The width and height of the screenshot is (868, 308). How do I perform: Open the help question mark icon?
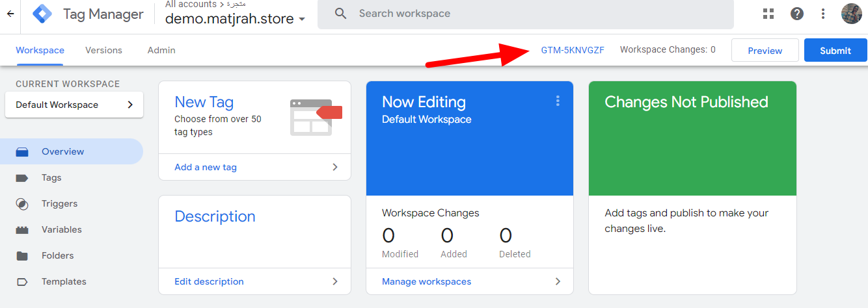pyautogui.click(x=796, y=14)
